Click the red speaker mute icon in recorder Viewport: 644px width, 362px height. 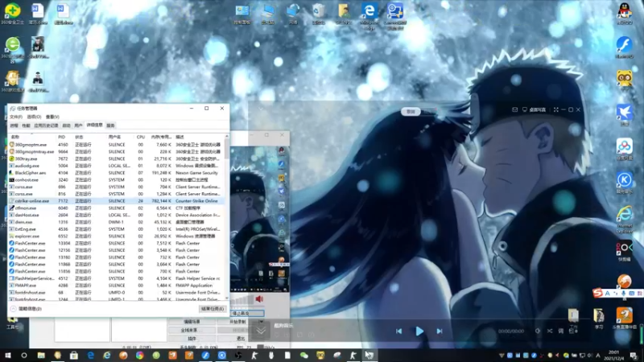[x=259, y=299]
